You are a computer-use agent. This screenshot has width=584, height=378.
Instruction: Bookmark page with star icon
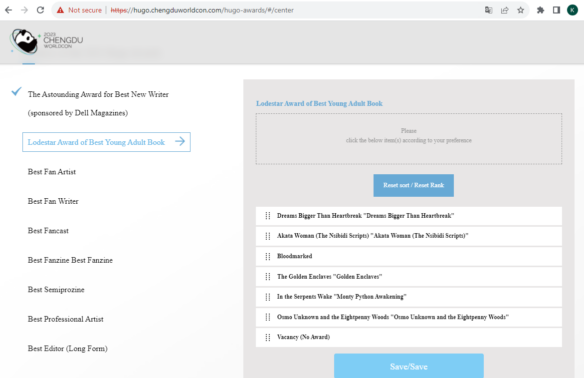pyautogui.click(x=521, y=10)
